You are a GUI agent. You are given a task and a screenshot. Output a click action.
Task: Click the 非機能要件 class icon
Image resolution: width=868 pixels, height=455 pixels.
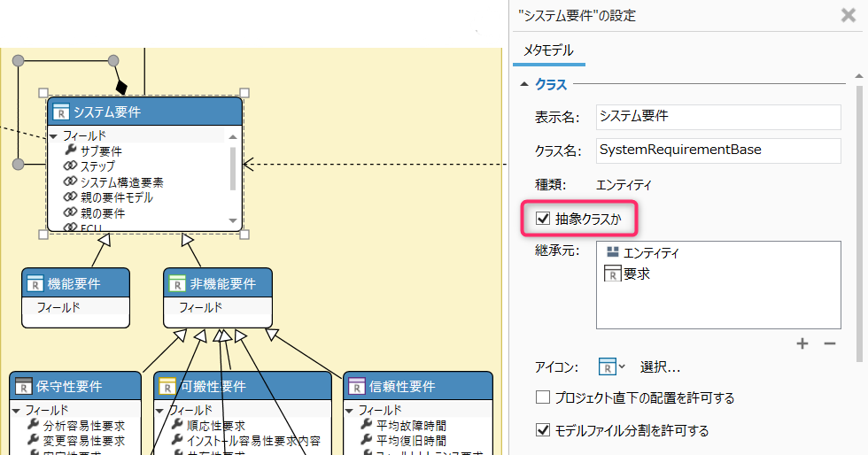point(176,284)
